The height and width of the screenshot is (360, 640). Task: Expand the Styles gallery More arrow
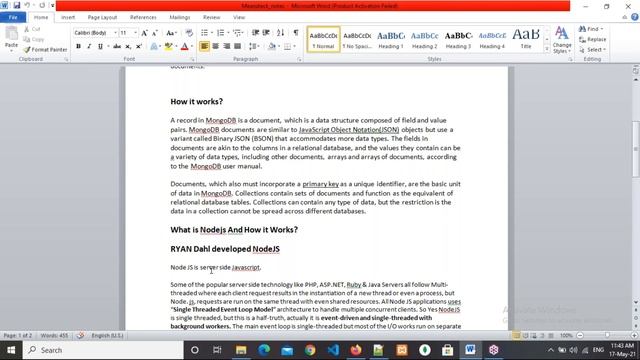pyautogui.click(x=547, y=49)
